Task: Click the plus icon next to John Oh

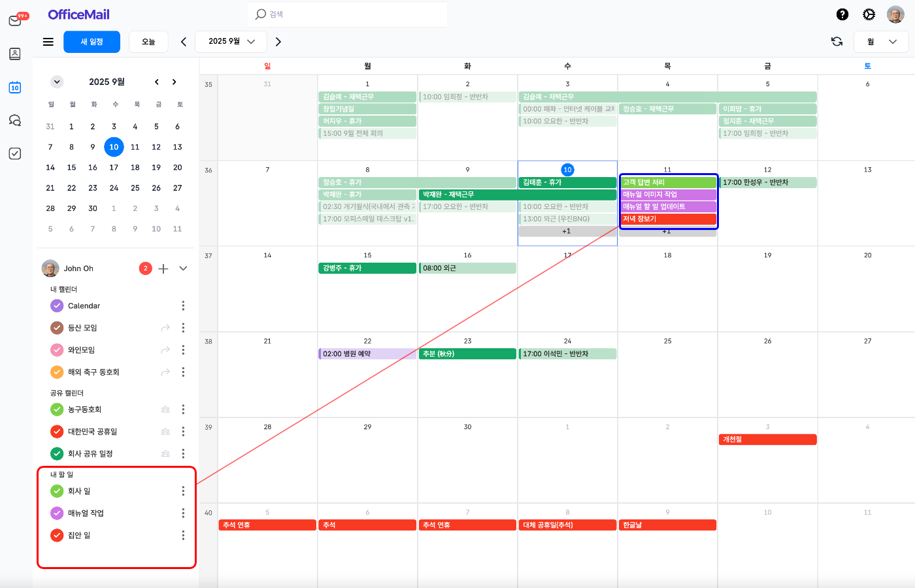Action: pyautogui.click(x=163, y=269)
